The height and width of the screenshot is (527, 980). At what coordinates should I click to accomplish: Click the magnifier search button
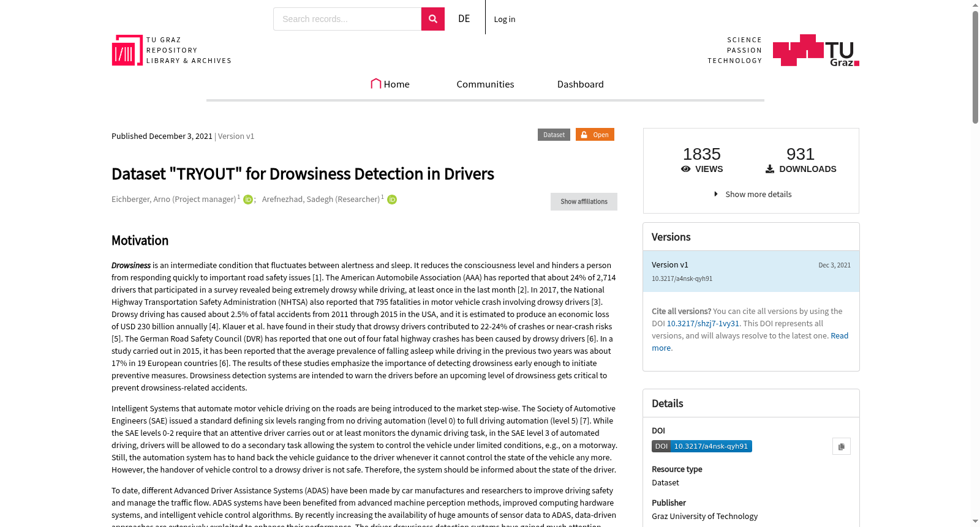432,19
